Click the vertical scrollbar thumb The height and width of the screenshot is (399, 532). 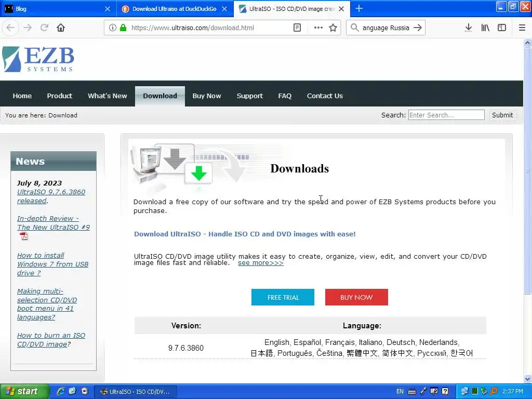[x=527, y=170]
